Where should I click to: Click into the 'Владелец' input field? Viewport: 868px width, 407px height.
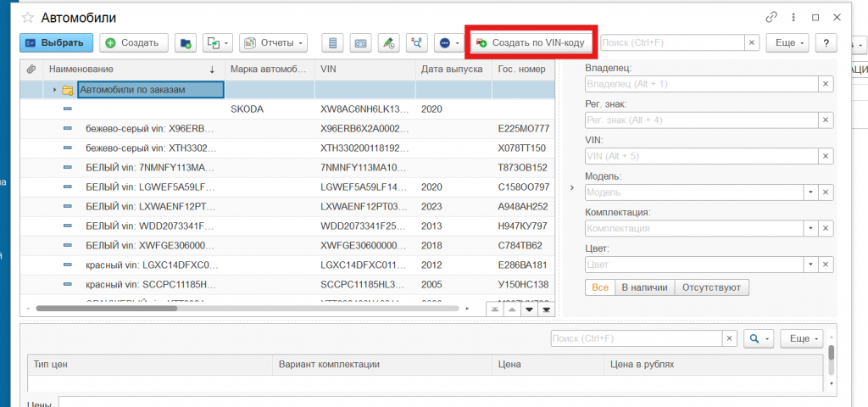tap(701, 84)
